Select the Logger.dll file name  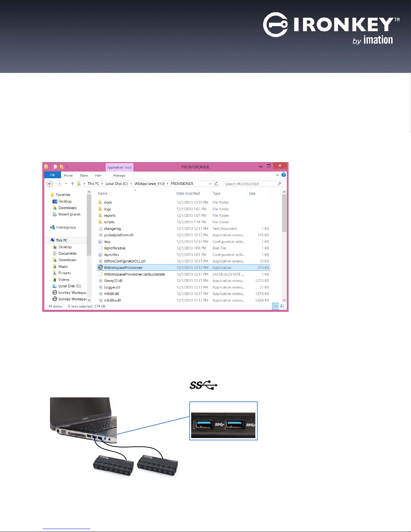(x=112, y=287)
